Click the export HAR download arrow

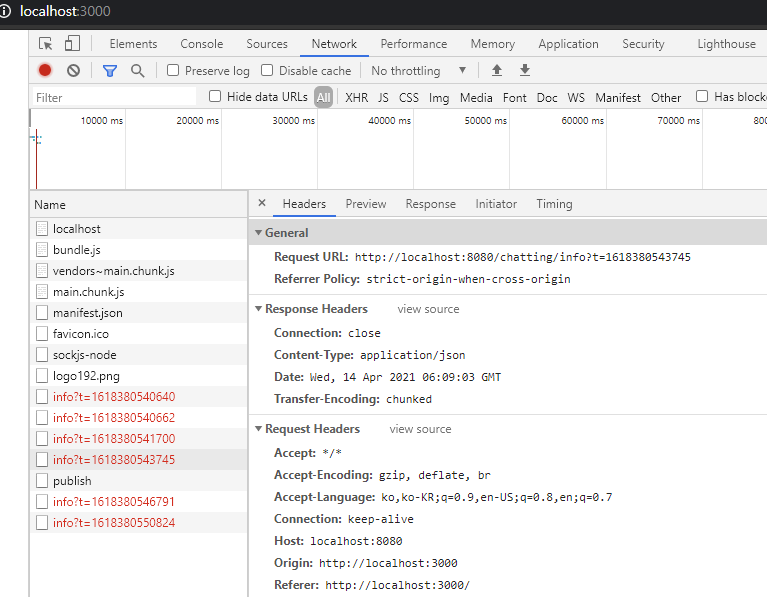[x=525, y=70]
